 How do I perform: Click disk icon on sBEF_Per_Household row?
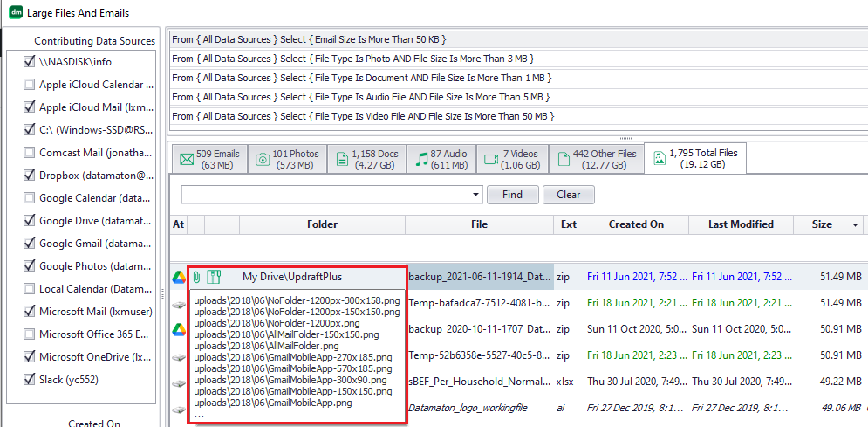(178, 383)
